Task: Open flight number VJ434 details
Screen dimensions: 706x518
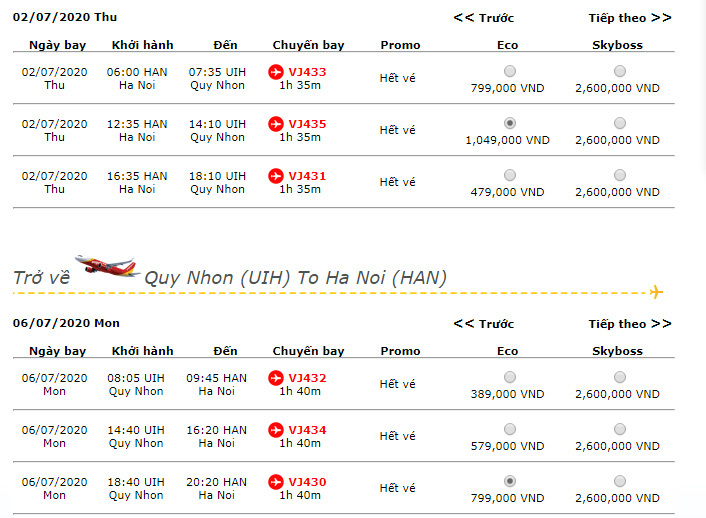Action: (x=307, y=430)
